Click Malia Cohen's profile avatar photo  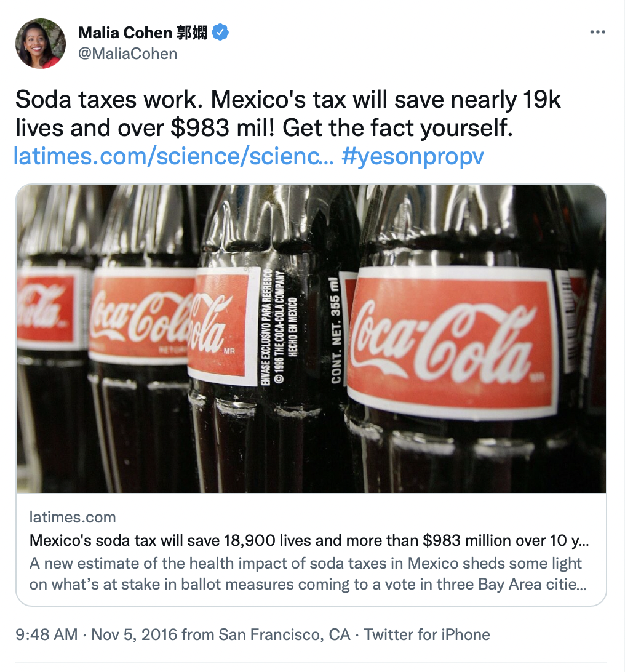pos(41,43)
